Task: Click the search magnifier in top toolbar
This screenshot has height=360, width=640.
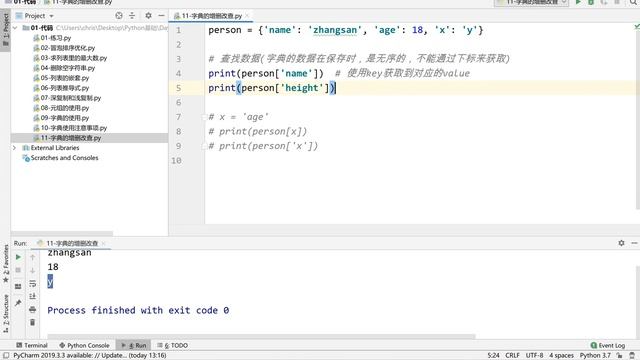Action: 633,2
